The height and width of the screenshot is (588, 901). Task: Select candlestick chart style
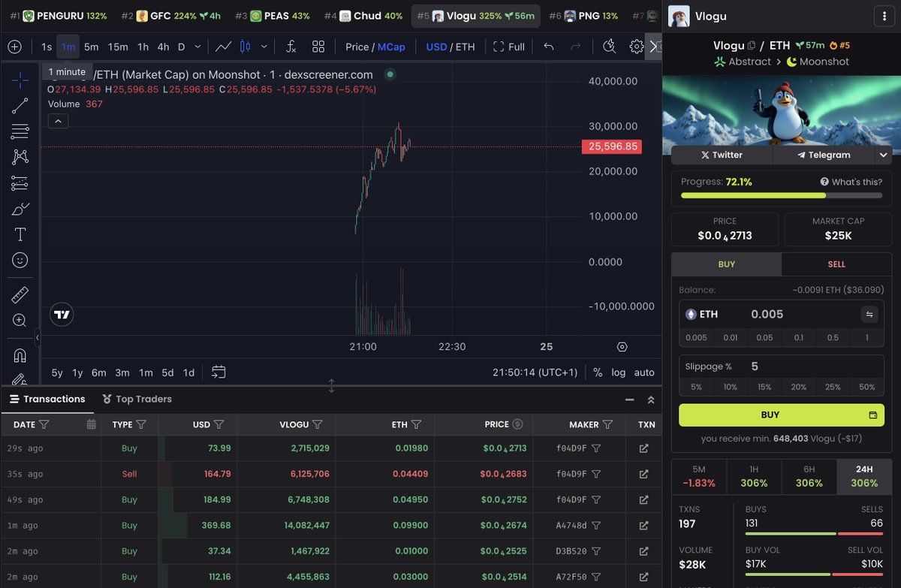click(245, 47)
